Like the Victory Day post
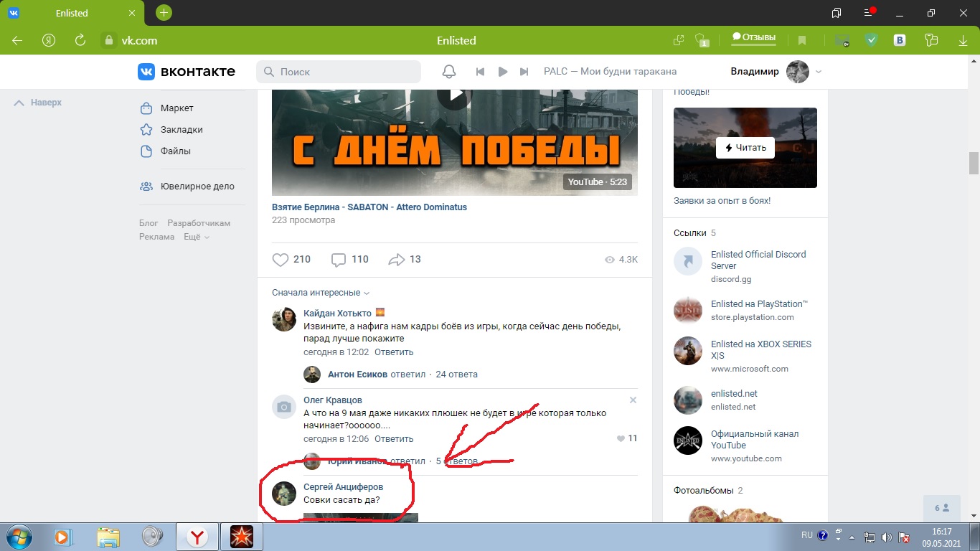 pos(281,260)
